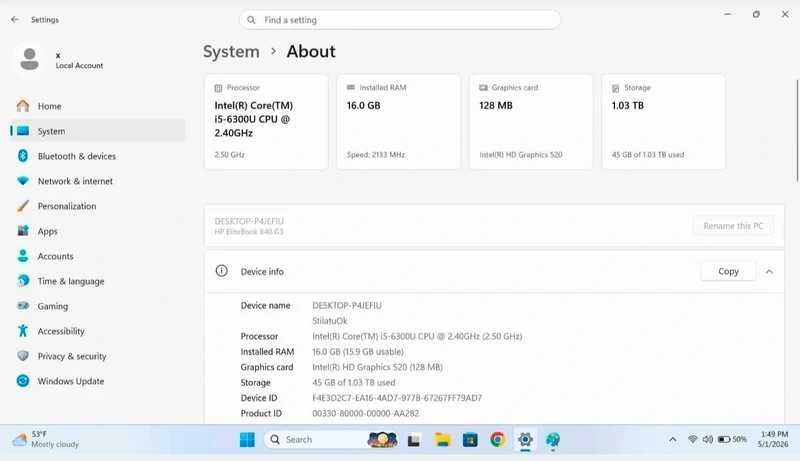
Task: Click the Wi-Fi icon in the system tray
Action: coord(692,439)
